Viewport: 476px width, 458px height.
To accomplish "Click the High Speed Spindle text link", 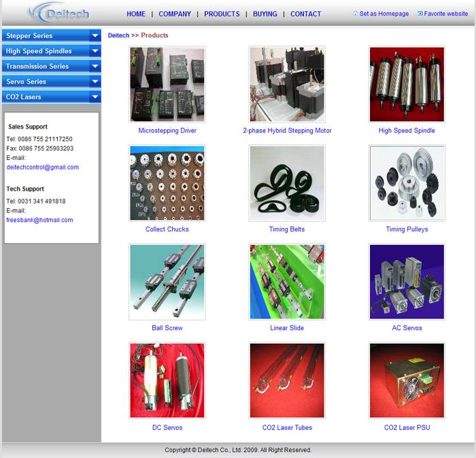I will (407, 131).
